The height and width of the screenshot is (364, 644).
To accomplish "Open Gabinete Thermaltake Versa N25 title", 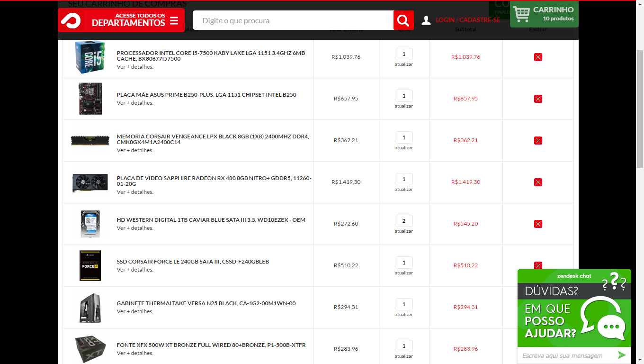I will (206, 303).
